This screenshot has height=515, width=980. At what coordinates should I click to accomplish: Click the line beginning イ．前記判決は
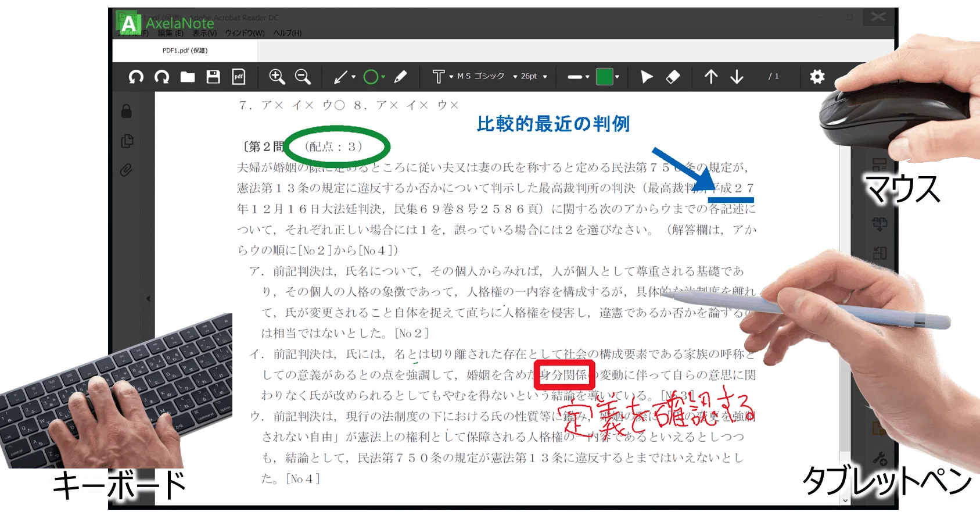tap(503, 354)
